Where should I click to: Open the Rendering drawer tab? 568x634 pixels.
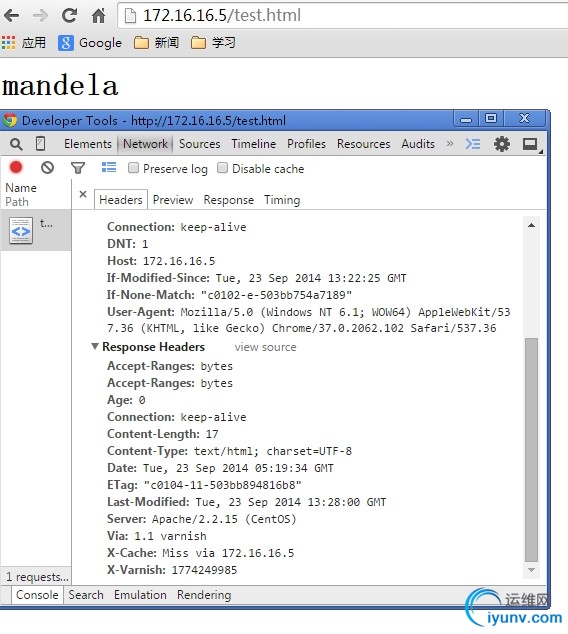[x=204, y=595]
